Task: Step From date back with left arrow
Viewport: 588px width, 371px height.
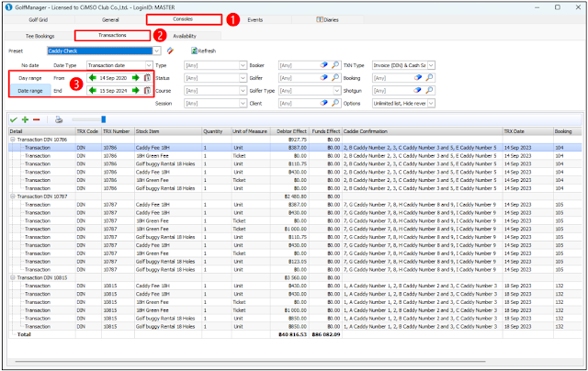Action: click(x=93, y=78)
